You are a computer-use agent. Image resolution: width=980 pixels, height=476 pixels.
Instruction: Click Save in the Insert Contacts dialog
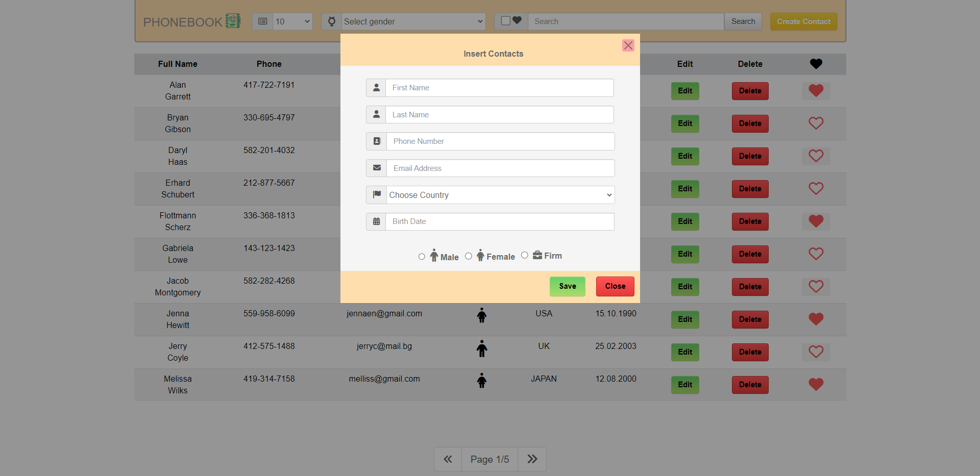pyautogui.click(x=568, y=286)
